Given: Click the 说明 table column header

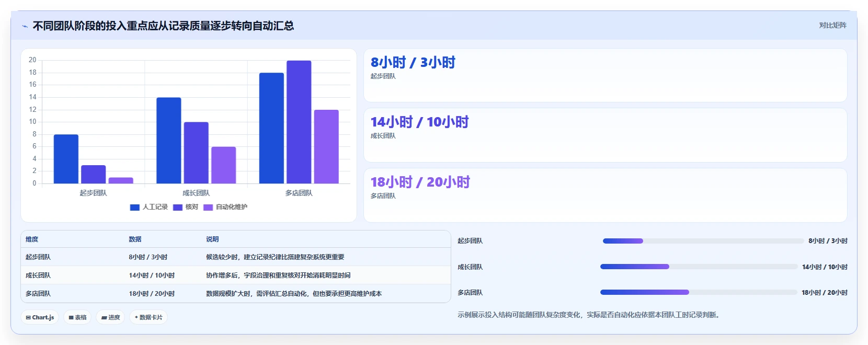Looking at the screenshot, I should pos(212,239).
